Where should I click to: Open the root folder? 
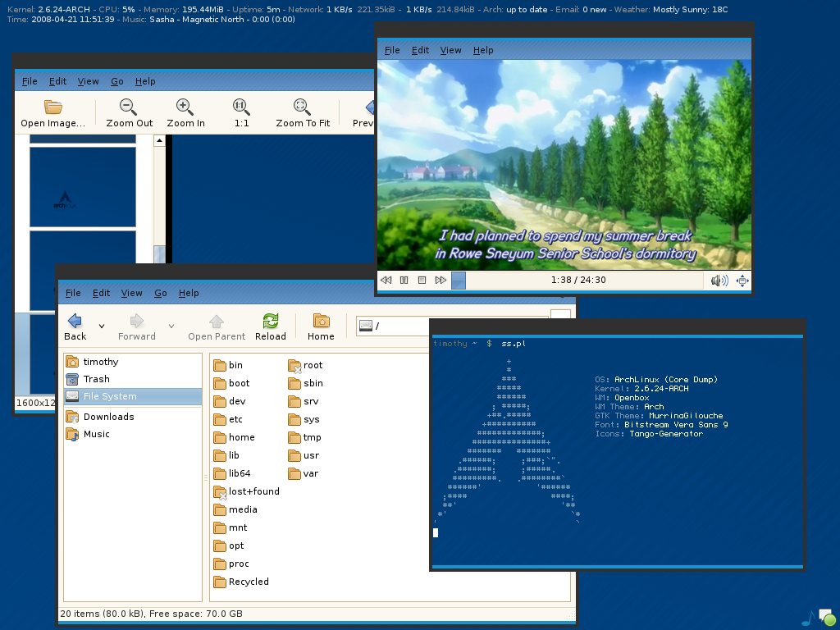[305, 365]
